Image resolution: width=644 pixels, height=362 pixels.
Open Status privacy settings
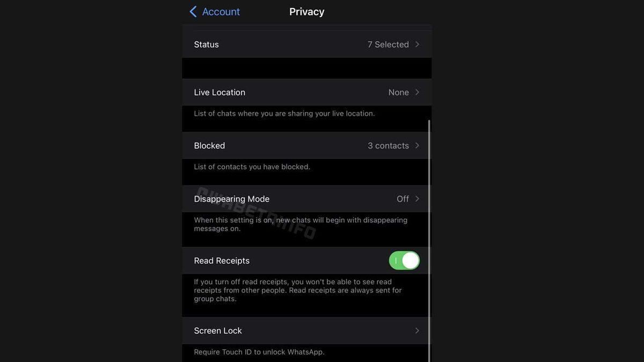click(207, 45)
